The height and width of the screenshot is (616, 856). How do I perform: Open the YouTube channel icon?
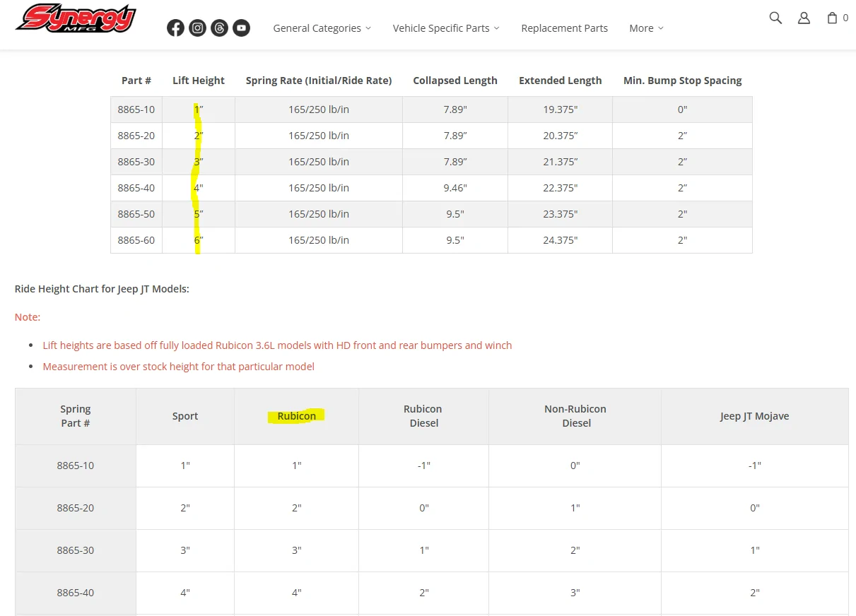pos(242,28)
